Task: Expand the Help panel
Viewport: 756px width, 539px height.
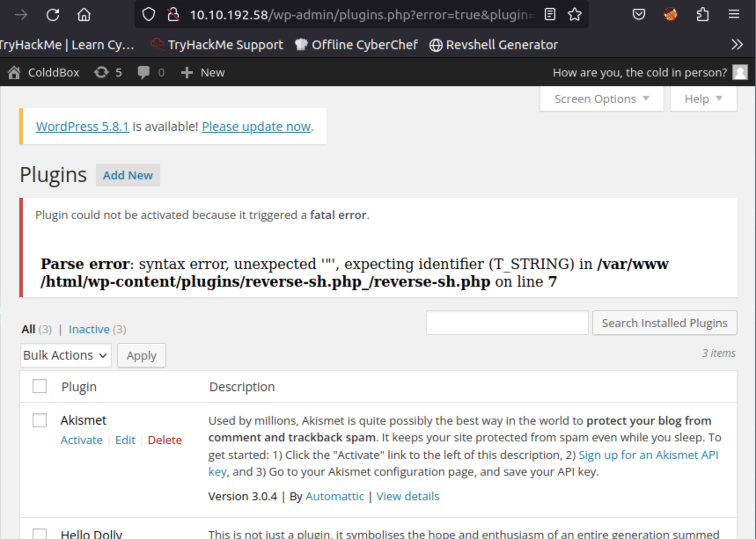Action: (703, 99)
